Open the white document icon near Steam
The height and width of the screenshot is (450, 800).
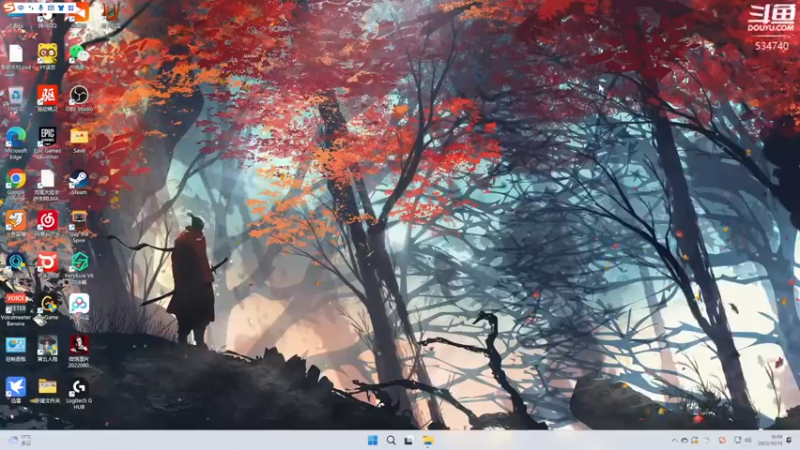47,179
